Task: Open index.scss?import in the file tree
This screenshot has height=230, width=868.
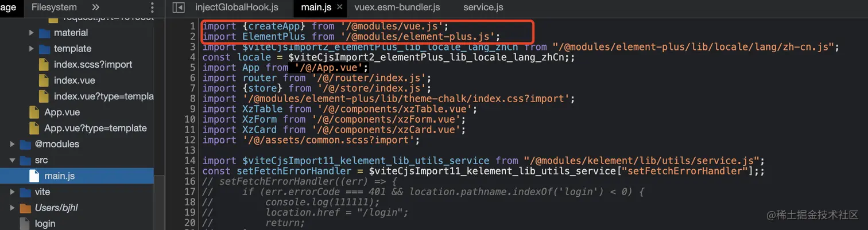Action: pyautogui.click(x=93, y=64)
